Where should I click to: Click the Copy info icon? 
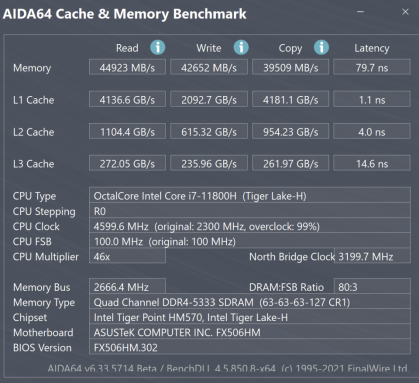(321, 47)
